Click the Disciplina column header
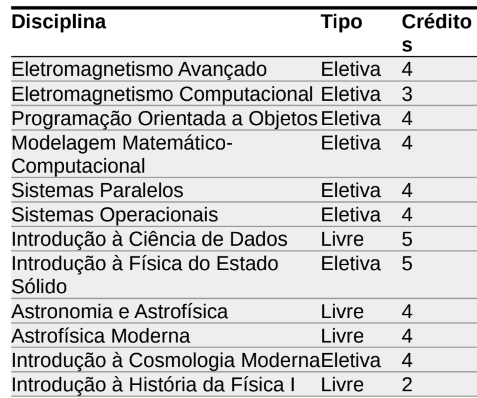Image resolution: width=477 pixels, height=398 pixels. click(x=59, y=22)
